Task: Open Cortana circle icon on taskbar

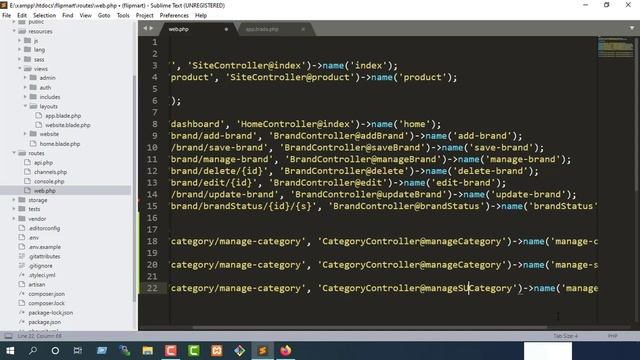Action: [55, 351]
